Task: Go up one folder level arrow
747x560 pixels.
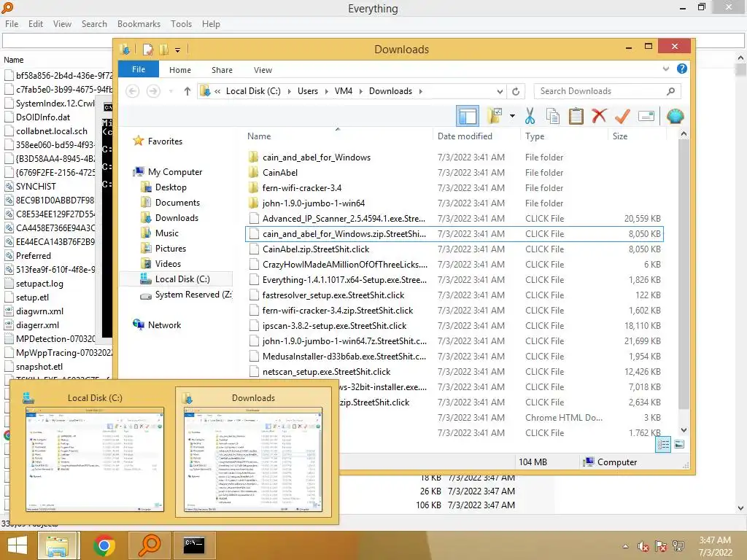Action: (187, 91)
